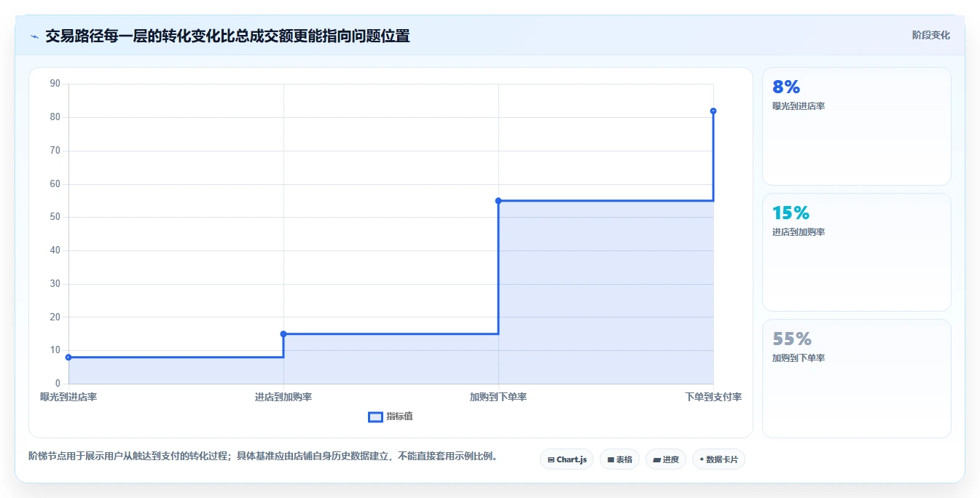This screenshot has height=498, width=980.
Task: Click the 曝光到进店率 card caption
Action: click(x=799, y=106)
